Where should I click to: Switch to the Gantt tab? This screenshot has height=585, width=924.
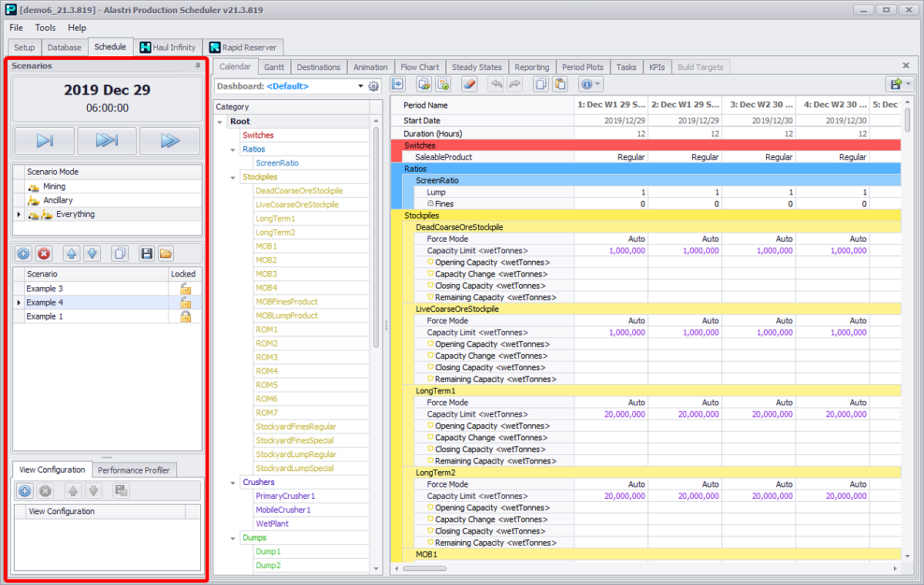pyautogui.click(x=274, y=67)
